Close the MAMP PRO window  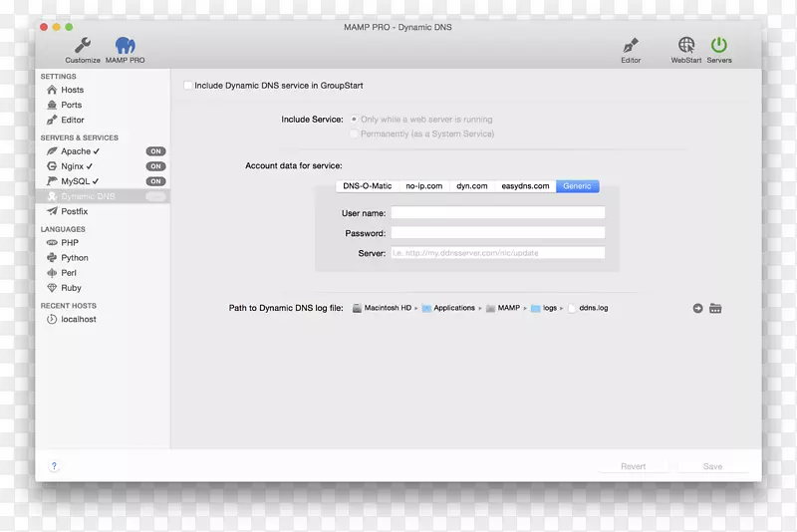pyautogui.click(x=44, y=27)
